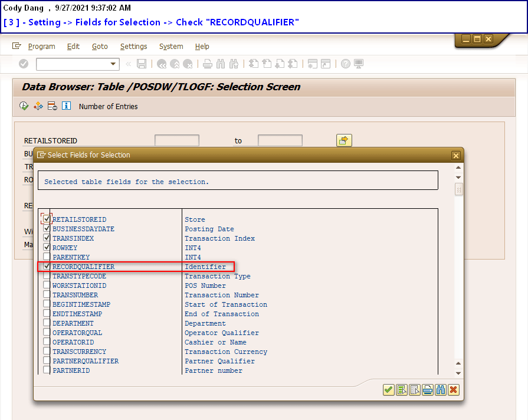Expand the command field dropdown

tap(113, 64)
